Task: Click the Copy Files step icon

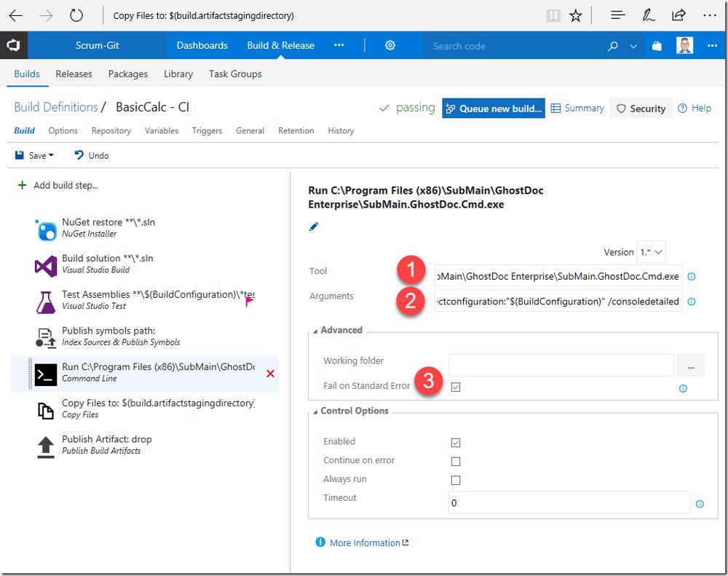Action: (x=45, y=411)
